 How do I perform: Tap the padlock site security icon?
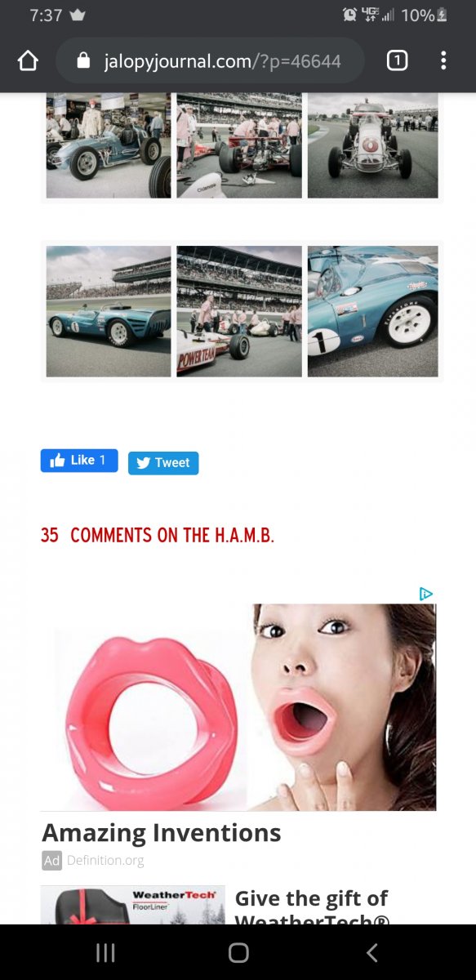click(82, 61)
